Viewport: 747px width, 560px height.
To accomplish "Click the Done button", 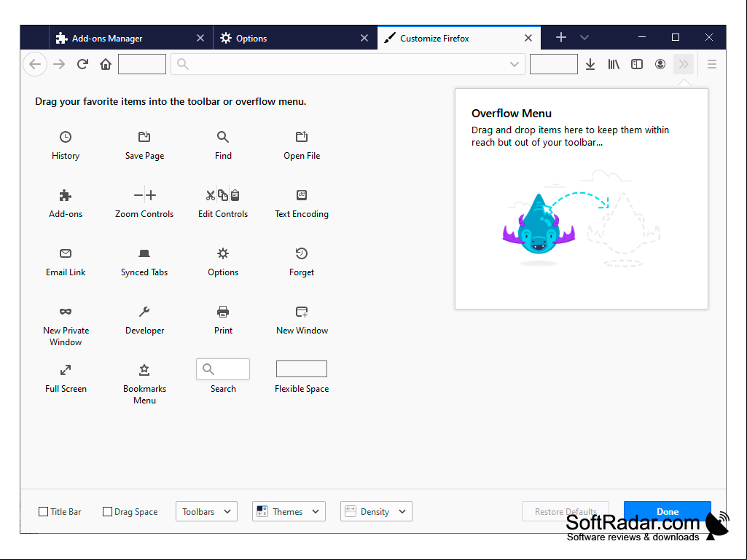I will (668, 511).
